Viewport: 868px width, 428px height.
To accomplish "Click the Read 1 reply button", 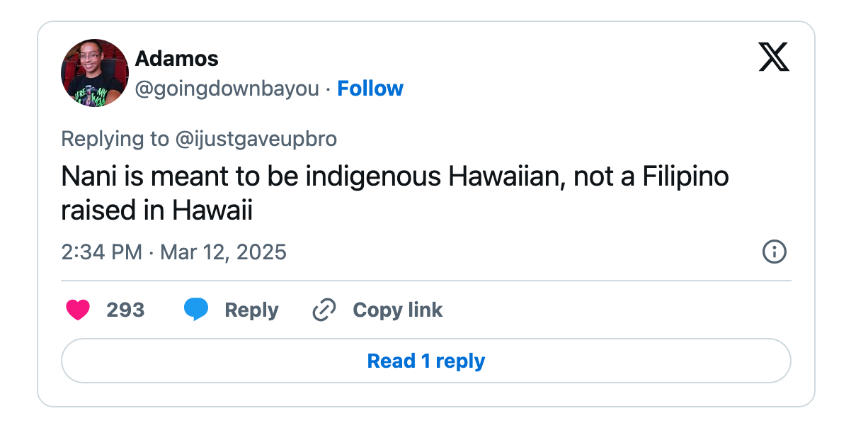I will (426, 361).
